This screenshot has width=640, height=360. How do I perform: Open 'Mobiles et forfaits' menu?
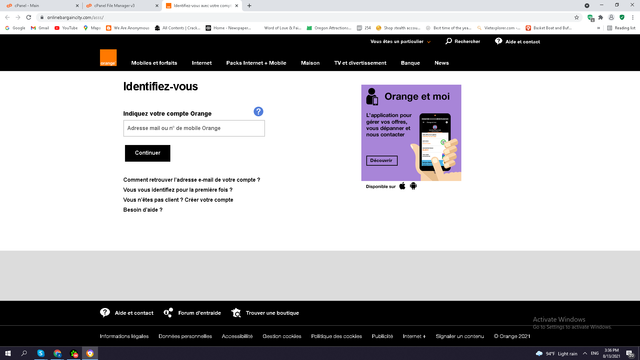tap(154, 63)
